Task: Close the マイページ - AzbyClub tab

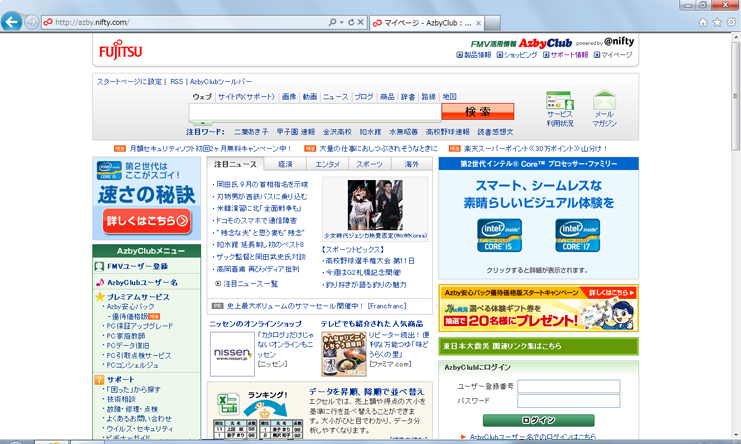Action: click(478, 23)
